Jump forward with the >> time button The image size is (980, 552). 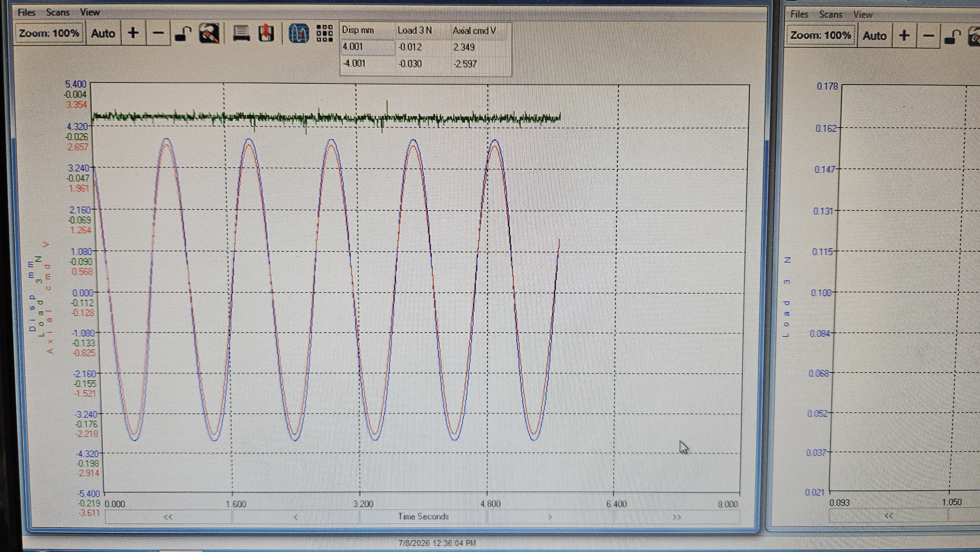click(677, 517)
